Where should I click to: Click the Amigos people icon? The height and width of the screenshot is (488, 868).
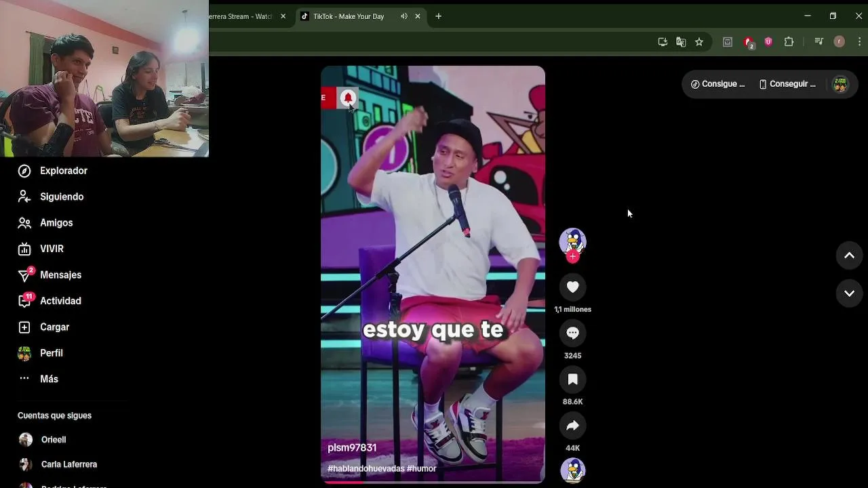click(x=24, y=223)
